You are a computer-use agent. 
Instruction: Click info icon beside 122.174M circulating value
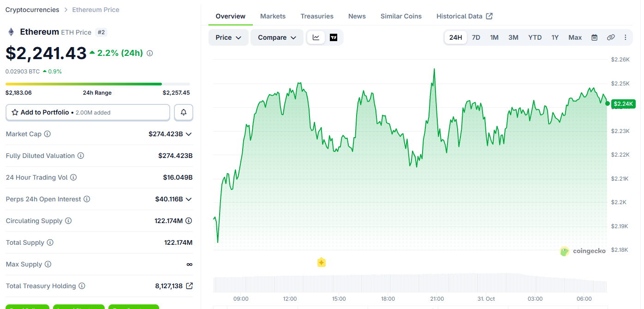click(x=189, y=221)
